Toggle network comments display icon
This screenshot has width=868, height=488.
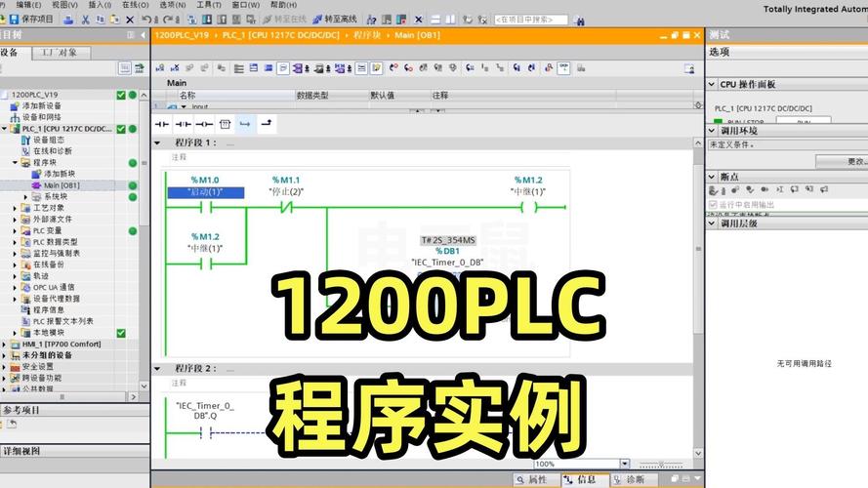click(361, 68)
